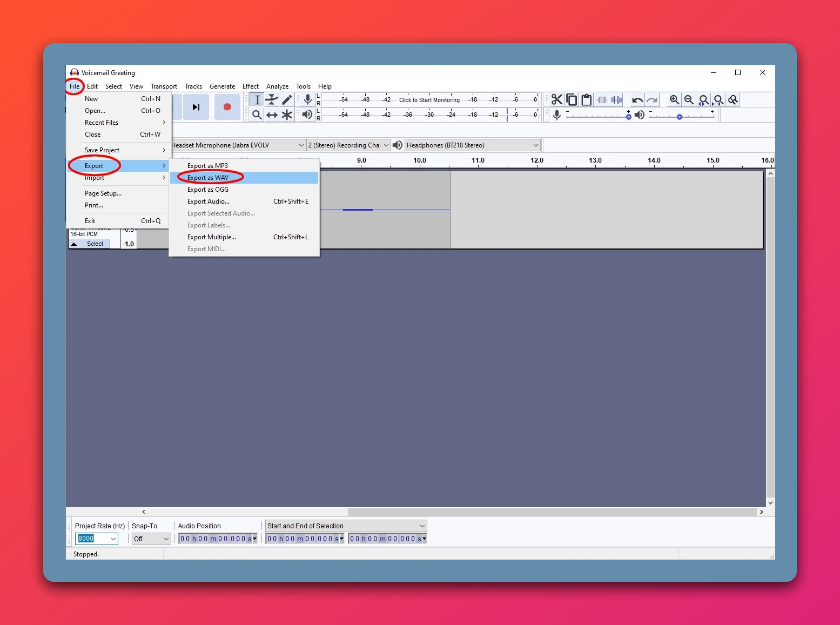Choose Export as WAV from submenu
Viewport: 840px width, 625px height.
(208, 178)
